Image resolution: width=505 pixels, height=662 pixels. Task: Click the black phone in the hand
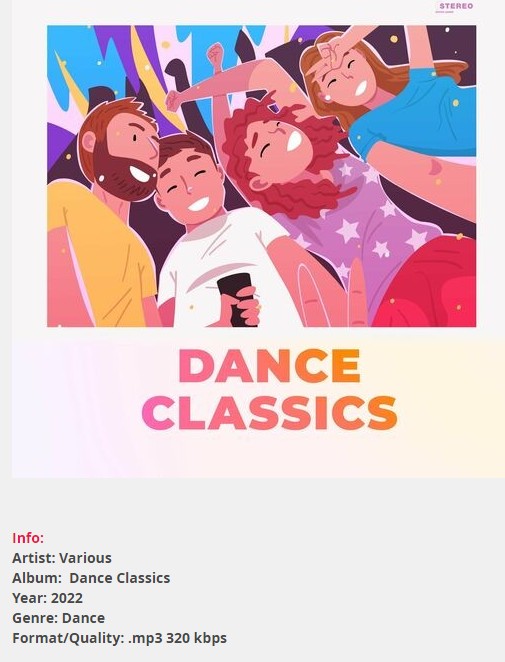(x=236, y=299)
